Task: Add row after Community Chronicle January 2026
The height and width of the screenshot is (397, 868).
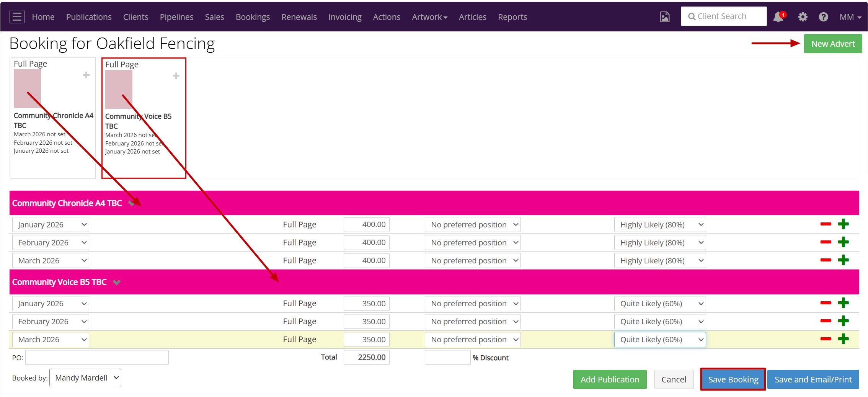Action: coord(843,224)
